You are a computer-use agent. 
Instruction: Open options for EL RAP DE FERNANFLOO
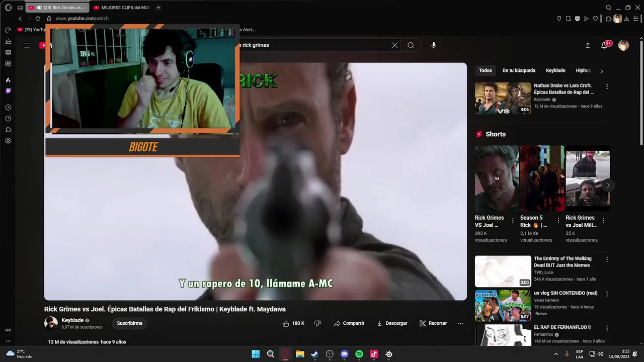[x=607, y=328]
